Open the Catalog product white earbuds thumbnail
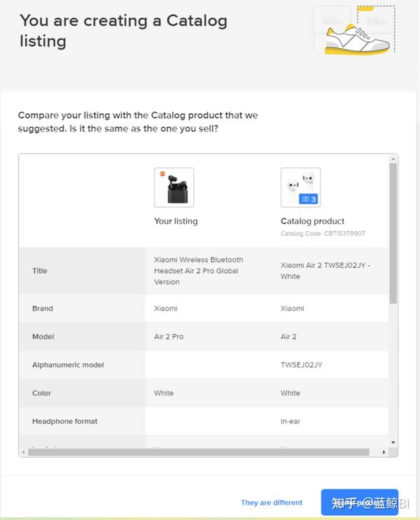420x520 pixels. coord(300,187)
